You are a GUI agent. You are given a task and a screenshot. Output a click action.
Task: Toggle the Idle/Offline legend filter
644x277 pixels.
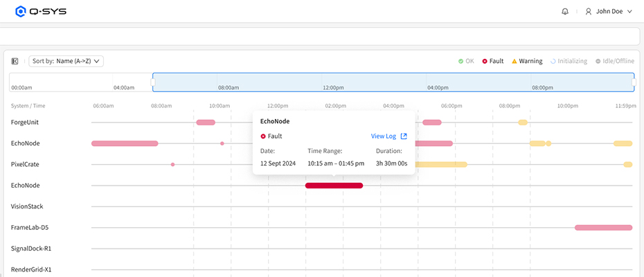(614, 61)
